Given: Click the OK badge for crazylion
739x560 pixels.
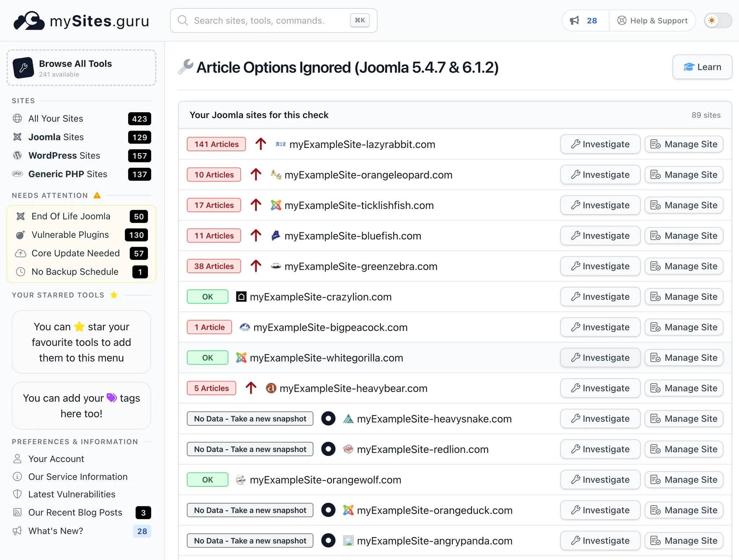Looking at the screenshot, I should (x=207, y=297).
